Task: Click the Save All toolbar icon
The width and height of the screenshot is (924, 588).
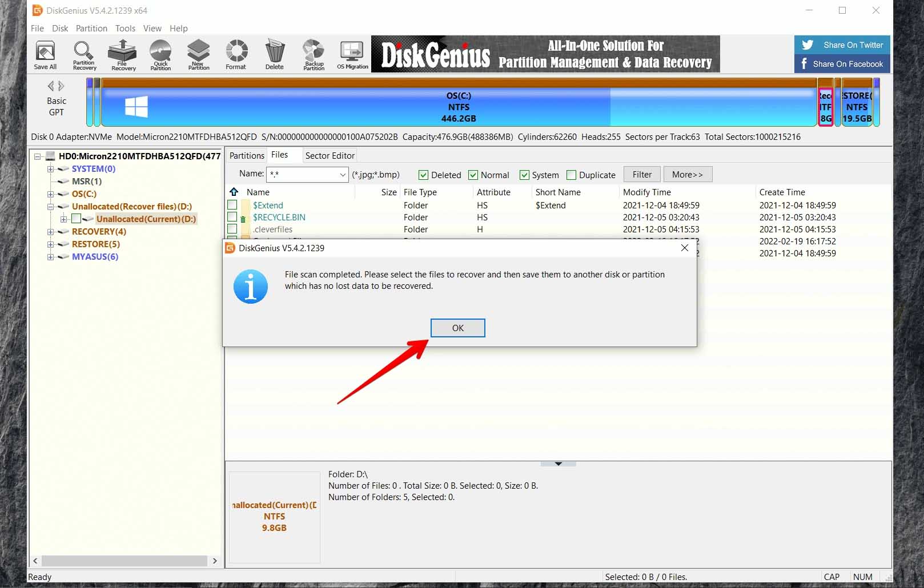Action: (x=45, y=55)
